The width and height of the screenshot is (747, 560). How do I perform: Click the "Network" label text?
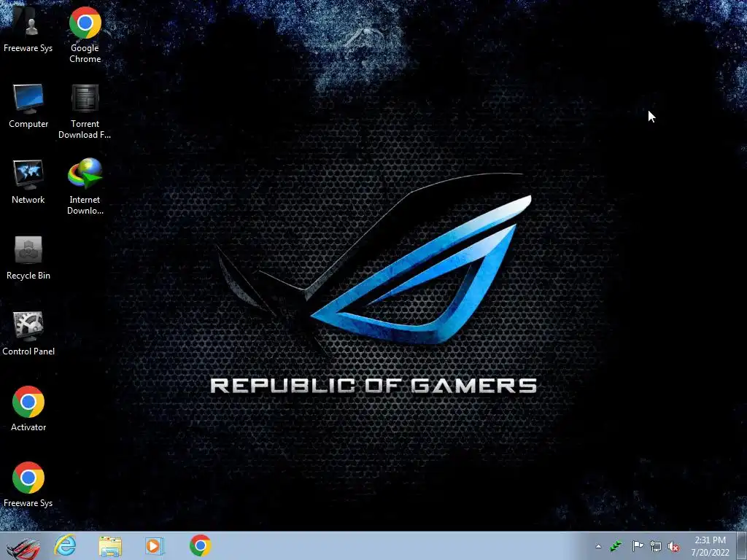coord(28,200)
